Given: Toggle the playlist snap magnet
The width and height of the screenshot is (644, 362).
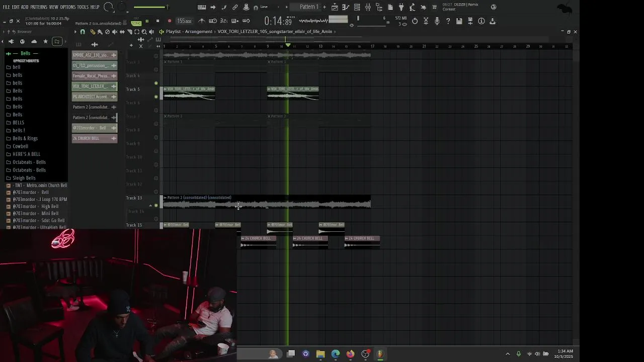Looking at the screenshot, I should point(83,32).
